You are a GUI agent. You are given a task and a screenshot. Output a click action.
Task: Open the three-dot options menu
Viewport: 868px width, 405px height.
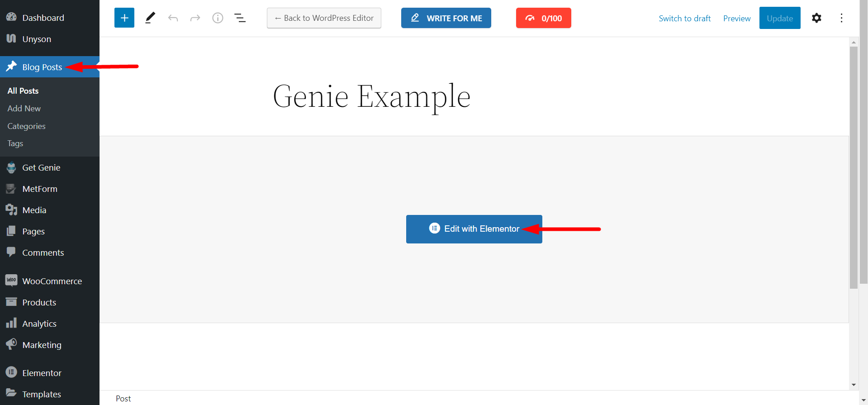pos(841,18)
